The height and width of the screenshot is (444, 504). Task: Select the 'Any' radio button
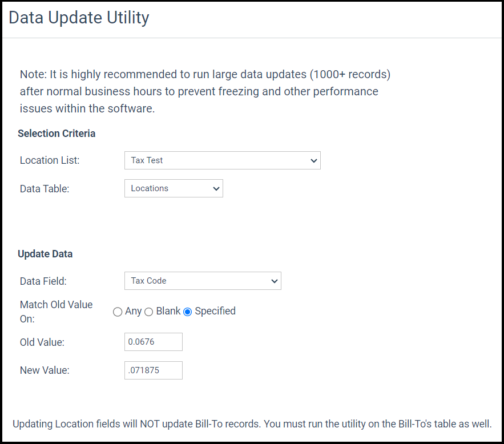tap(118, 312)
